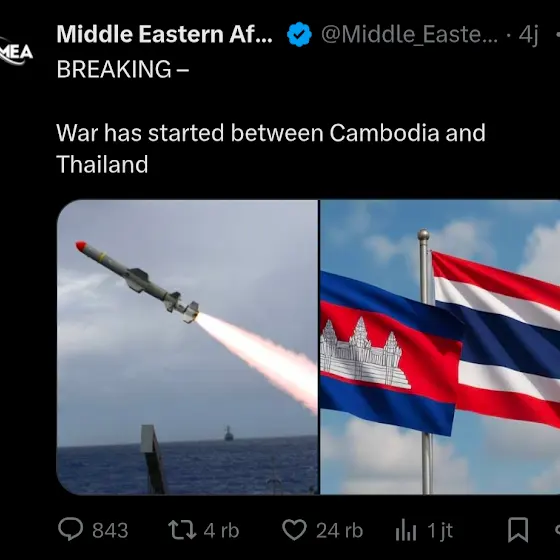Like the tweet with heart icon
560x560 pixels.
pos(294,530)
